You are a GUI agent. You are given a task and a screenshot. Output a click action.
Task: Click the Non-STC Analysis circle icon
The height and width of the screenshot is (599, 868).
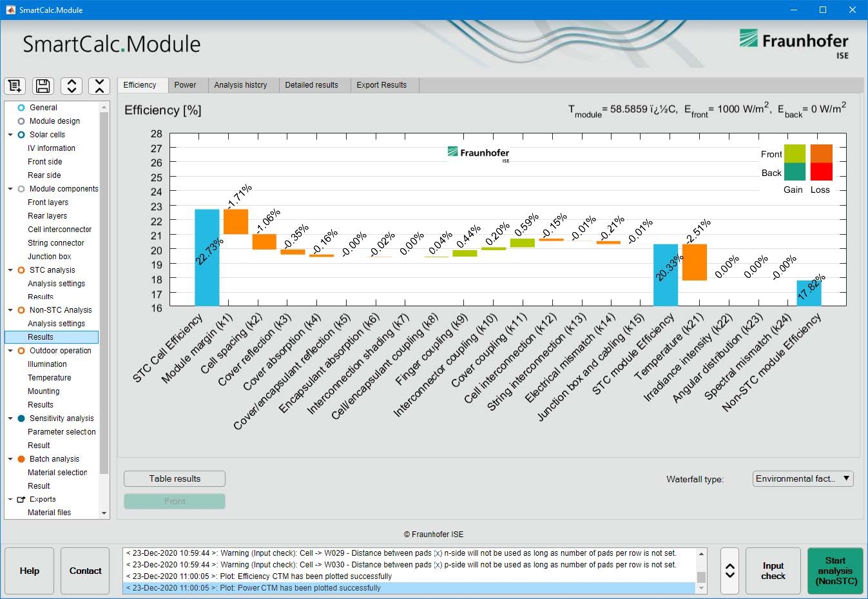[21, 310]
